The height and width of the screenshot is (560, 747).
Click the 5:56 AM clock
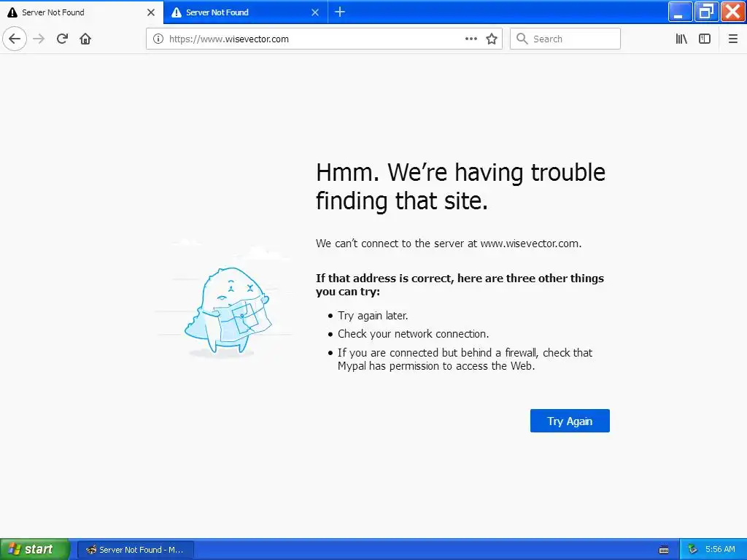click(x=720, y=550)
